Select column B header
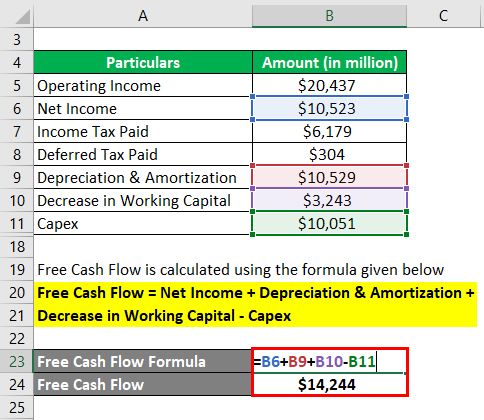This screenshot has height=420, width=484. [329, 15]
